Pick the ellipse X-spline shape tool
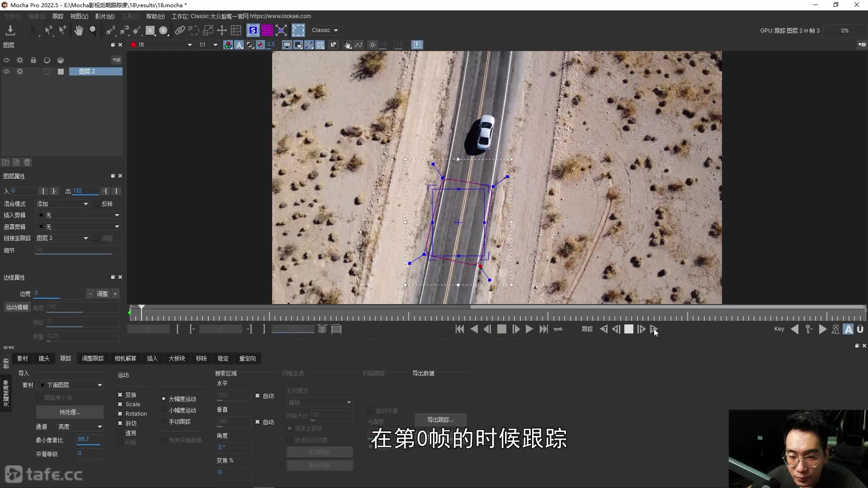The height and width of the screenshot is (488, 868). [164, 30]
